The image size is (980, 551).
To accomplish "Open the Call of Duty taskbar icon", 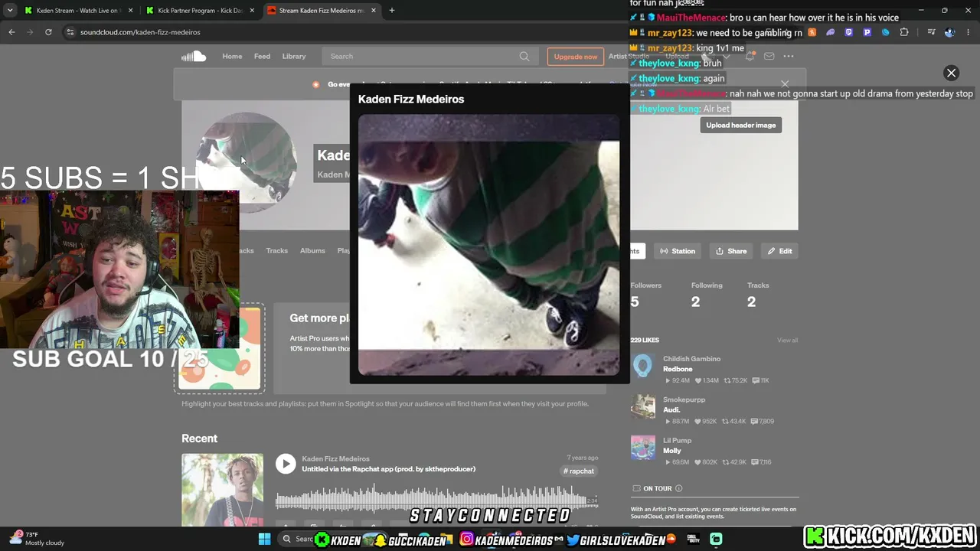I will [x=694, y=540].
